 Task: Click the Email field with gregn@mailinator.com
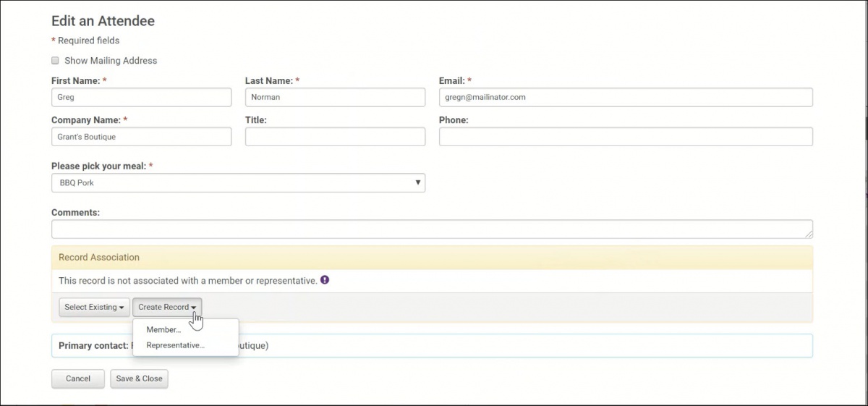[625, 97]
